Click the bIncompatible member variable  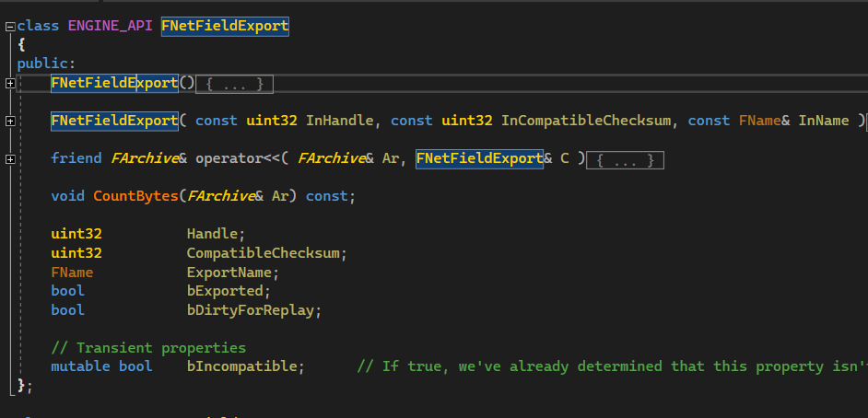click(242, 366)
